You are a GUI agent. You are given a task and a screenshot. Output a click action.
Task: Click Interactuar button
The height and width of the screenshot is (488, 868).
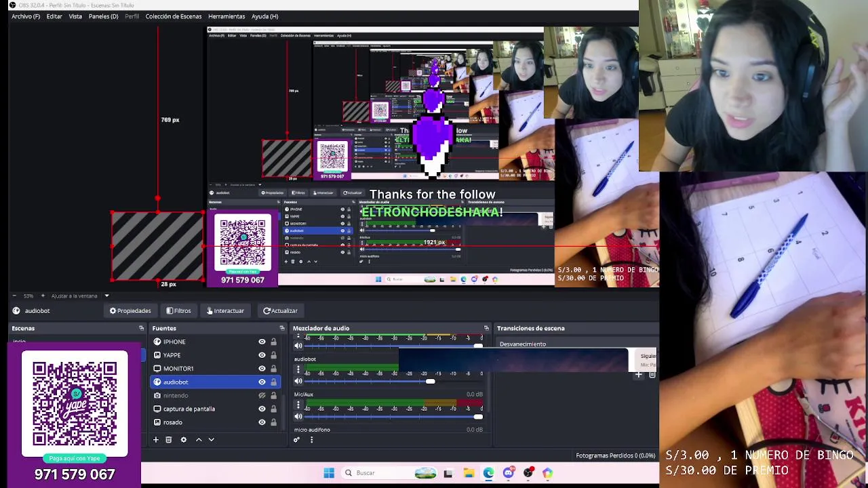coord(225,310)
